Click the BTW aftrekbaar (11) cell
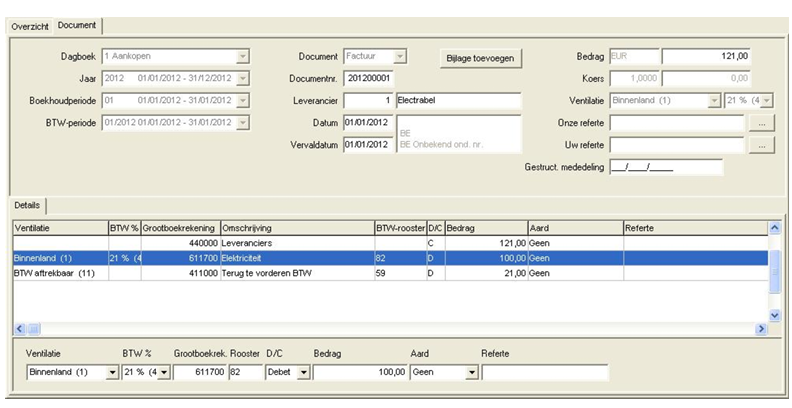The image size is (792, 408). point(61,273)
